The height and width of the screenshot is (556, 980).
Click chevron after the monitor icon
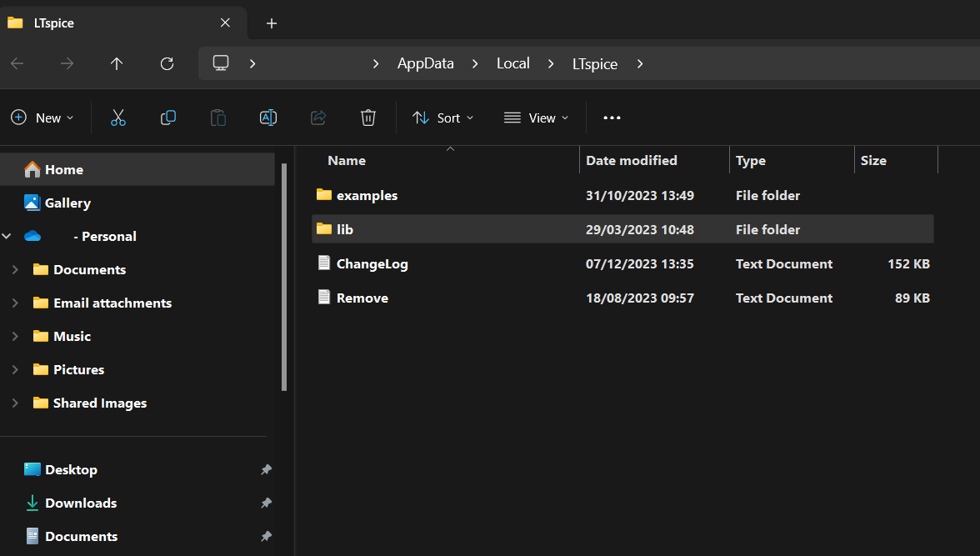tap(252, 64)
